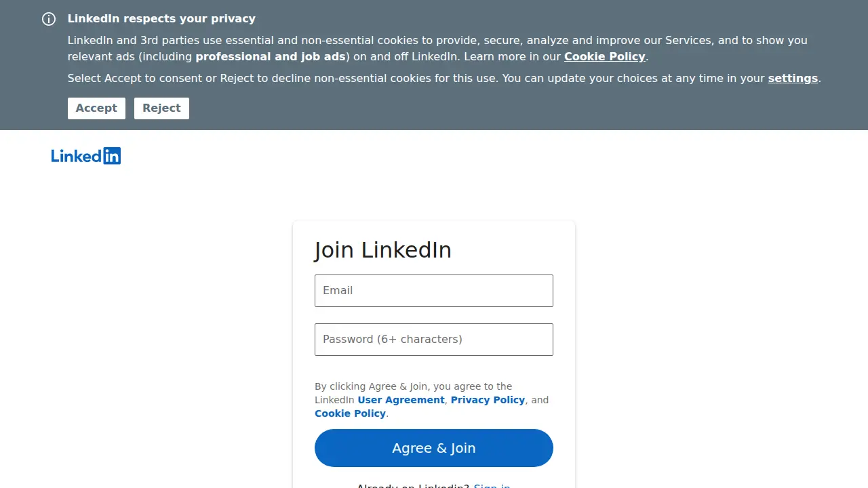Reject non-essential cookies

[161, 108]
